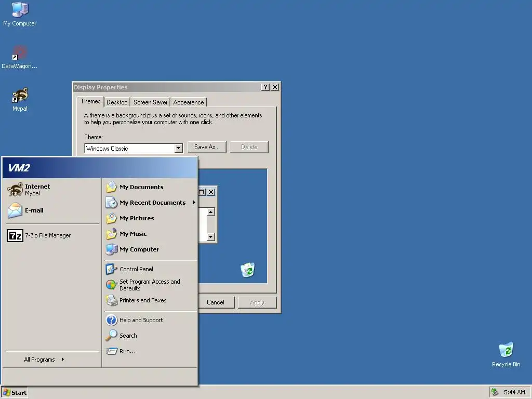Switch to the Desktop tab
Screen dimensions: 532x399
click(x=117, y=102)
